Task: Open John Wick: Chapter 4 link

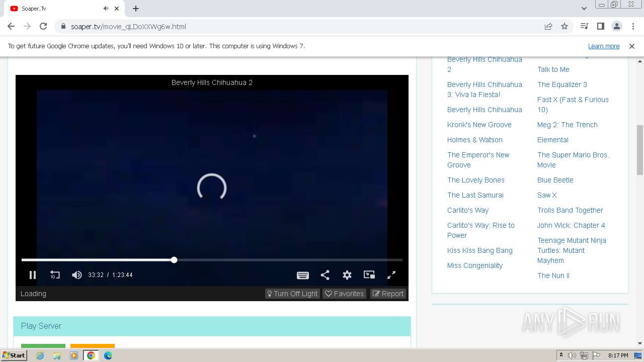Action: click(571, 225)
